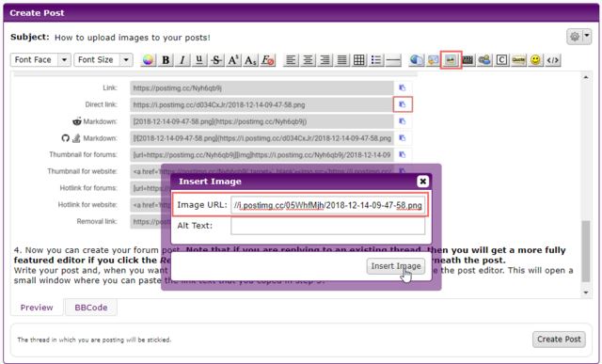The image size is (602, 364).
Task: Open the Font Size dropdown
Action: (103, 60)
